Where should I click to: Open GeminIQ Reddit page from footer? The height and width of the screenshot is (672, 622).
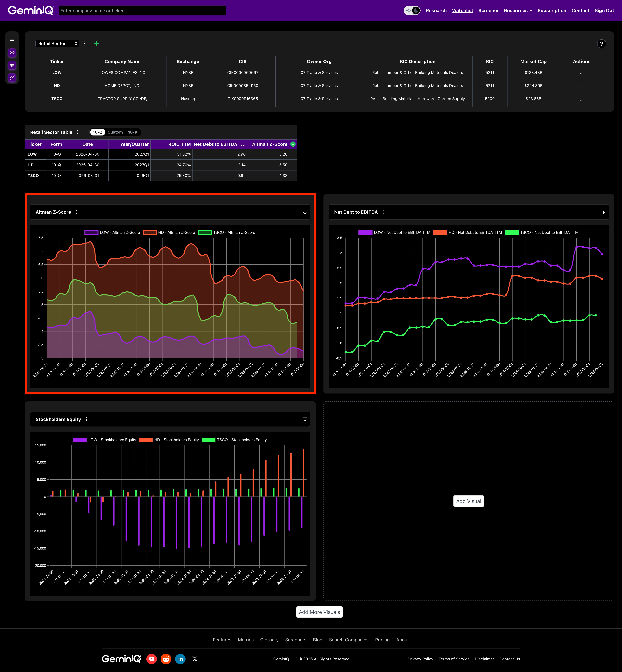coord(166,659)
